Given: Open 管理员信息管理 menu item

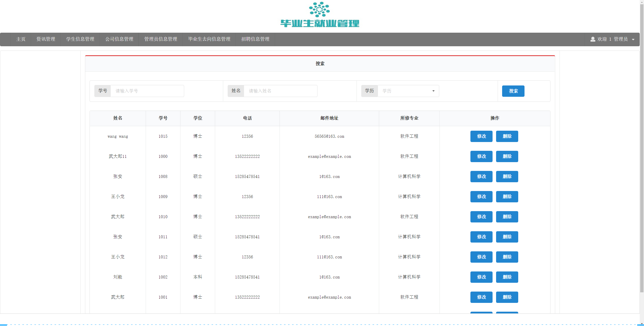Looking at the screenshot, I should 161,39.
